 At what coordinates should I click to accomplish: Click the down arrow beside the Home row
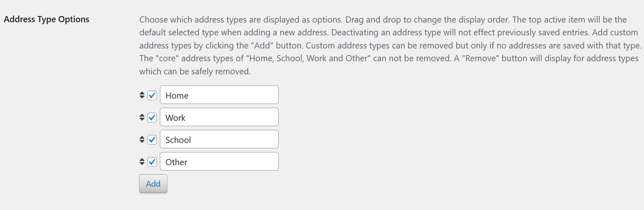click(142, 97)
